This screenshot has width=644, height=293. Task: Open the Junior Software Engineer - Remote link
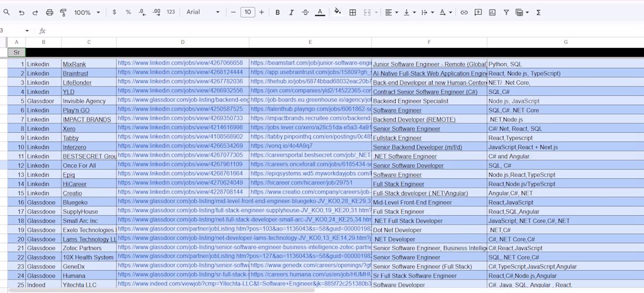tap(429, 64)
